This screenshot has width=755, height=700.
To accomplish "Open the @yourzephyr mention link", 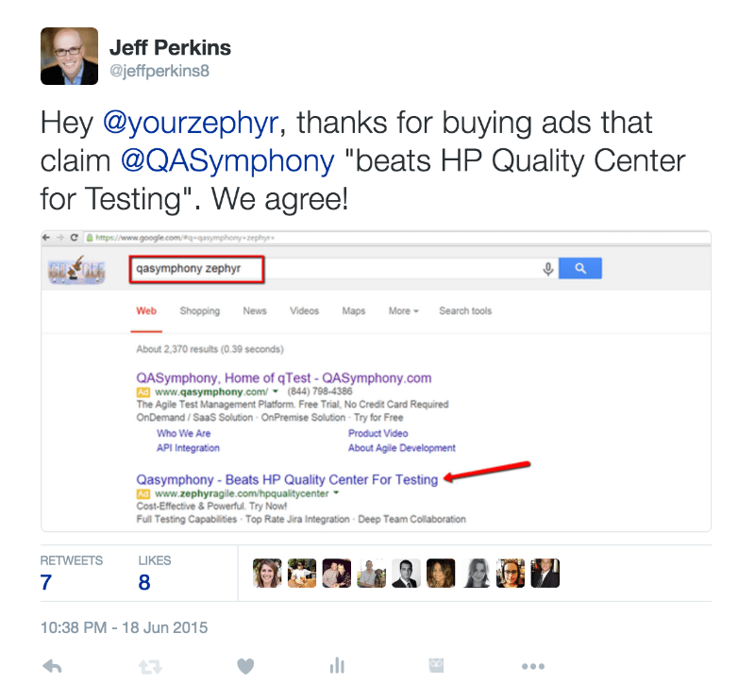I will click(191, 123).
